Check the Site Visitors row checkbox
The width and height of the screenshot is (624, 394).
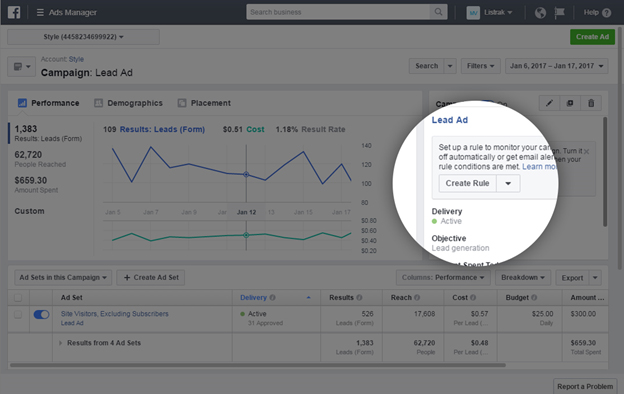(x=18, y=314)
